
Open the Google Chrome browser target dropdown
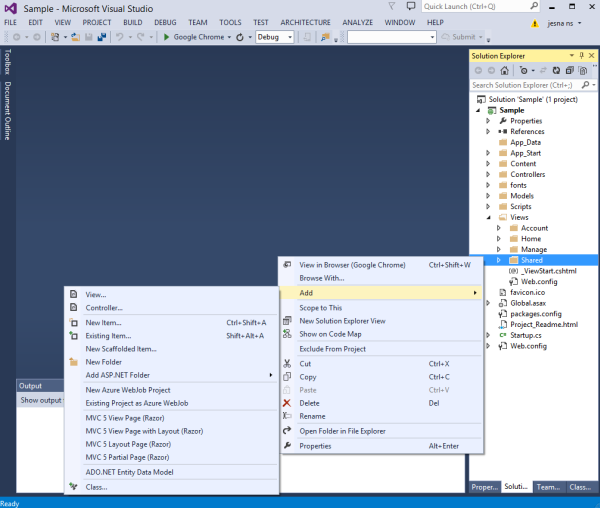[229, 37]
